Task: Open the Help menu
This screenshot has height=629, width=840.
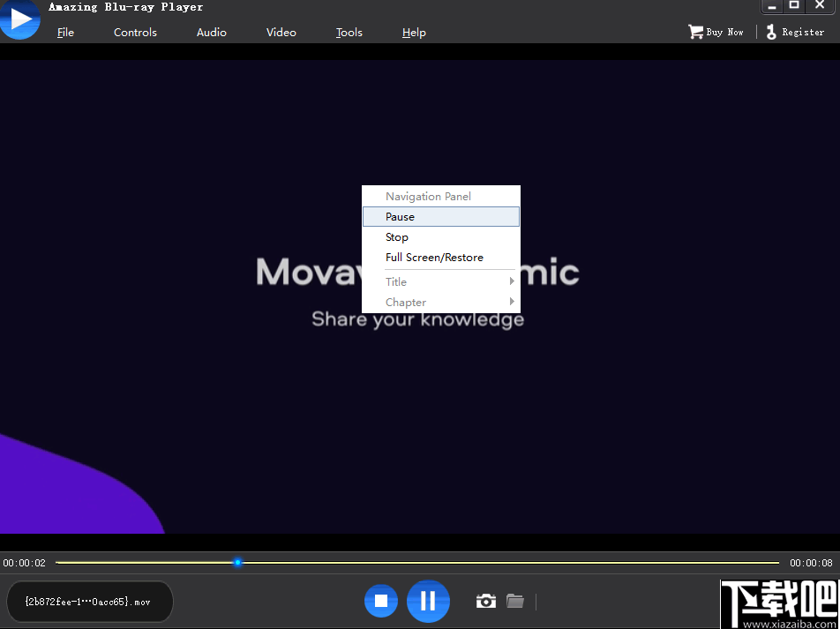Action: tap(414, 33)
